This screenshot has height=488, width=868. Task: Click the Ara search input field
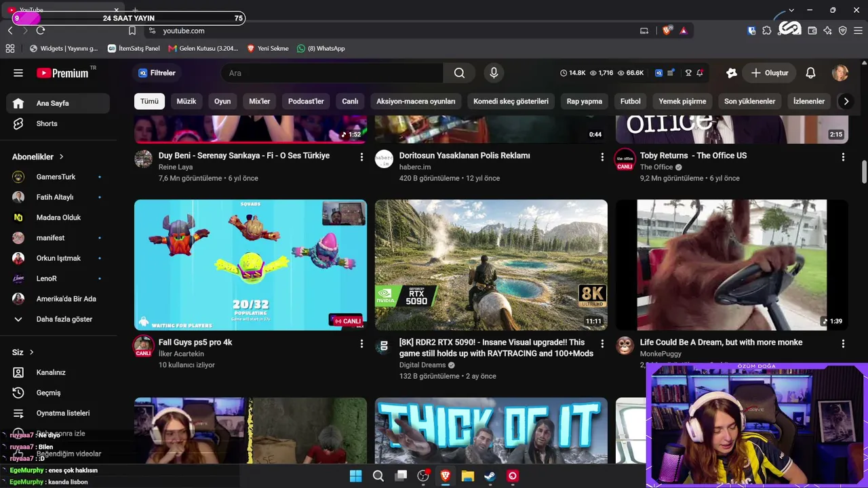coord(332,73)
